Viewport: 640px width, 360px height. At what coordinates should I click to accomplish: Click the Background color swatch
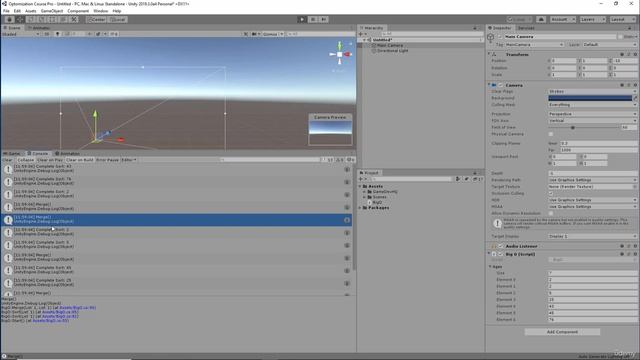(590, 98)
